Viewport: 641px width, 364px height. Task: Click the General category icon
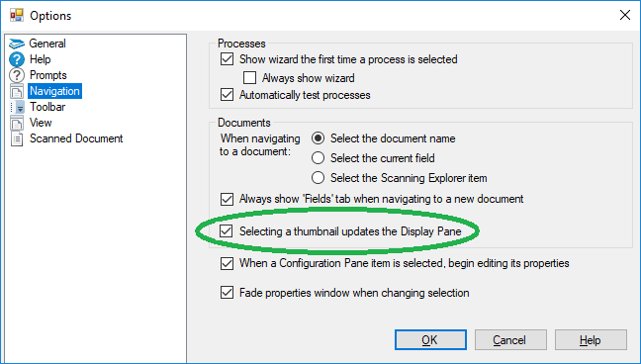[x=17, y=44]
